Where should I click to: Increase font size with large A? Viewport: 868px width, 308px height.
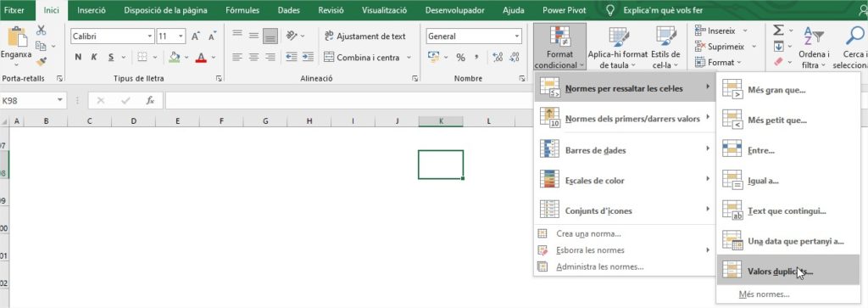click(196, 36)
